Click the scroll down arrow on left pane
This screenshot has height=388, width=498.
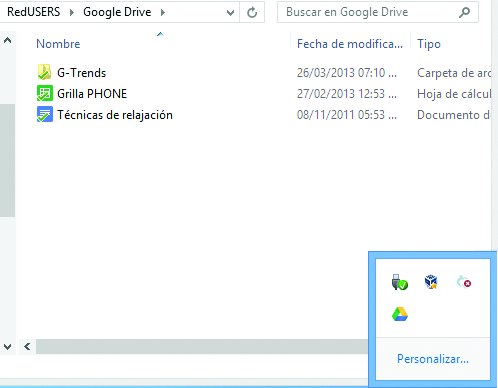(7, 347)
